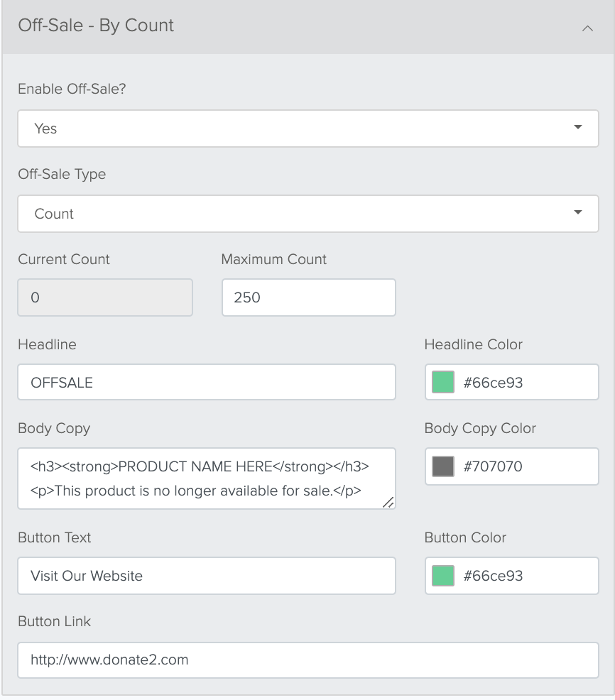This screenshot has height=700, width=615.
Task: Click the Body Copy text area
Action: click(207, 478)
